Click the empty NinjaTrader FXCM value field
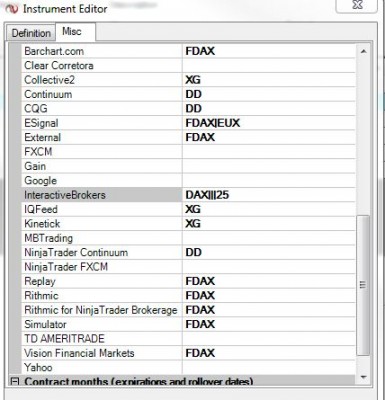Image resolution: width=385 pixels, height=400 pixels. [x=269, y=267]
